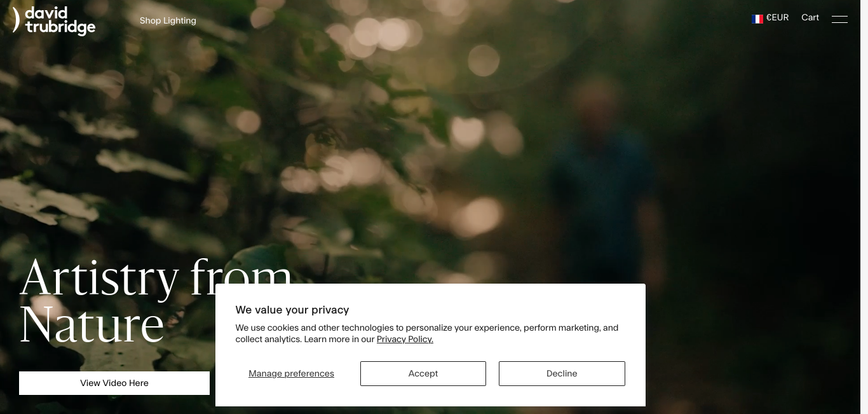Open Manage preferences for cookies
Image resolution: width=868 pixels, height=414 pixels.
(291, 373)
